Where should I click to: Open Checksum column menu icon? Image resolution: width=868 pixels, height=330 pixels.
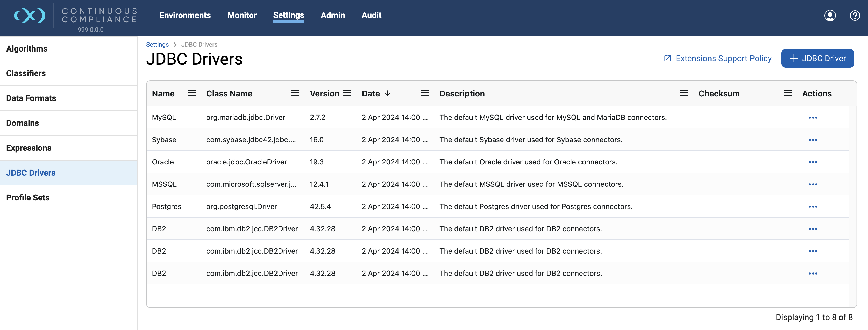click(x=787, y=93)
